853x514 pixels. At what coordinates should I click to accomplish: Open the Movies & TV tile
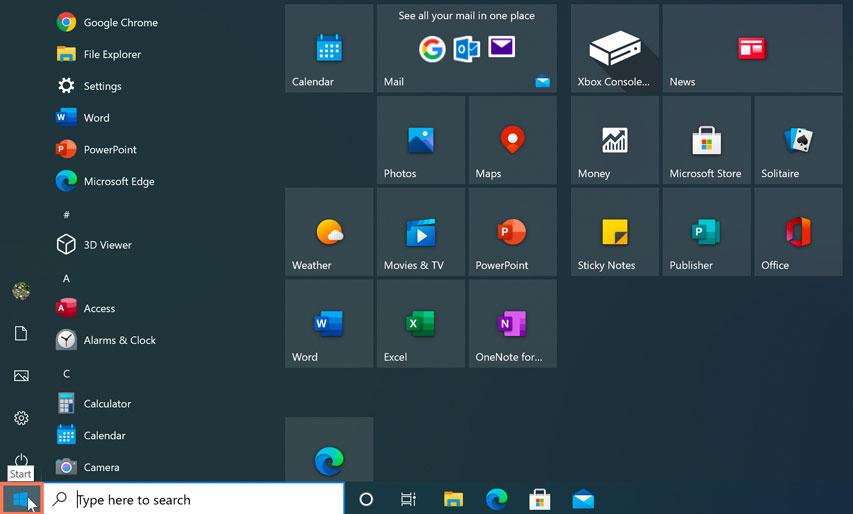421,233
